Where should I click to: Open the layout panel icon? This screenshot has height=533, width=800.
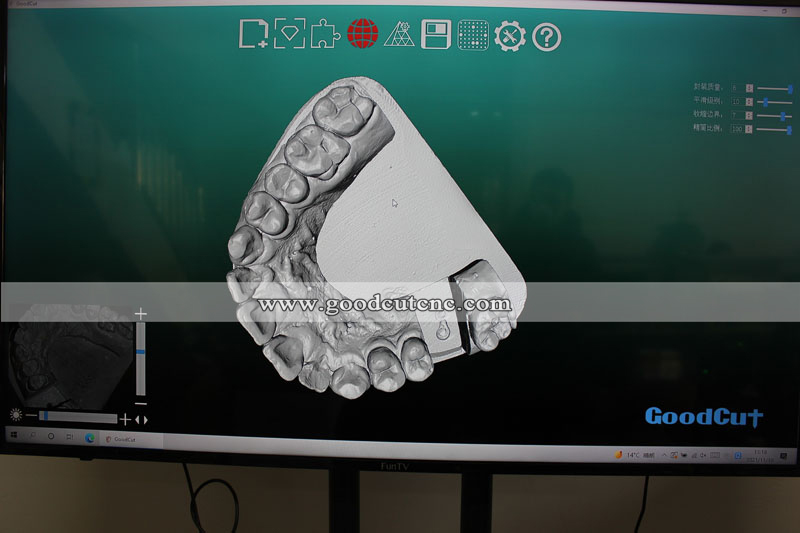(x=436, y=35)
